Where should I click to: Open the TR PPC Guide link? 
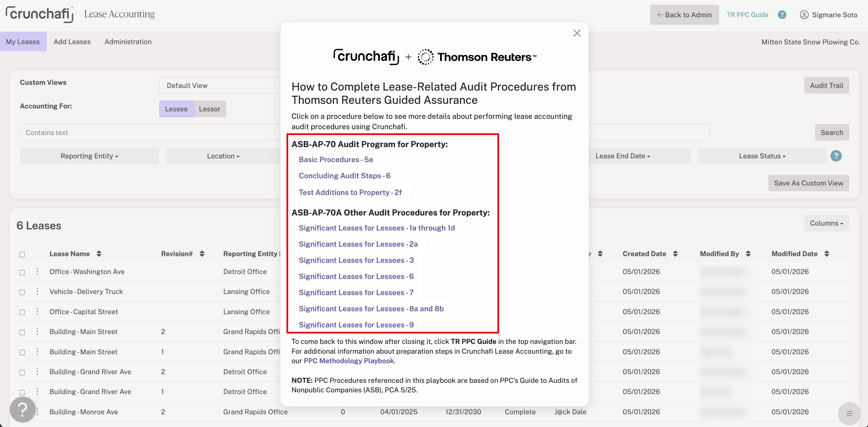coord(747,14)
